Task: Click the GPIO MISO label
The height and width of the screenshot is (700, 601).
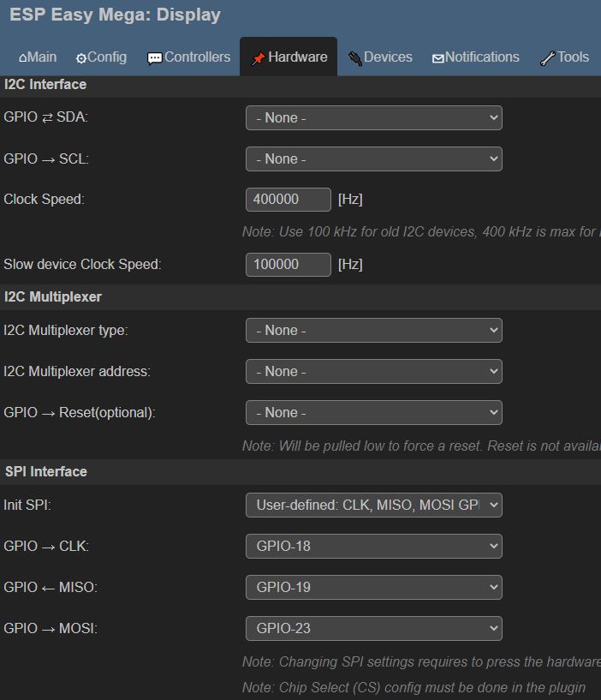Action: pos(51,587)
